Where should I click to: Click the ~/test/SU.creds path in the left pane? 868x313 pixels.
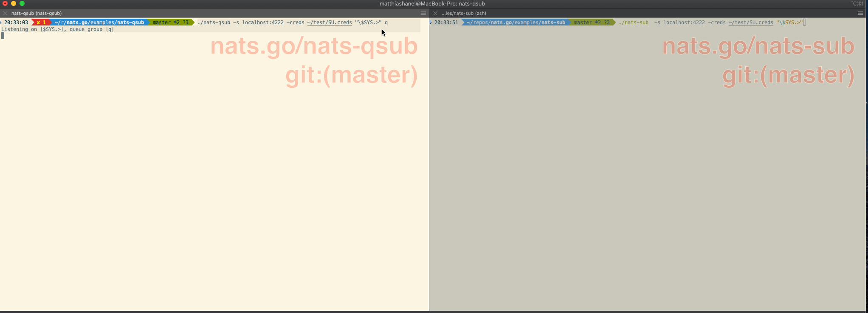pyautogui.click(x=330, y=23)
